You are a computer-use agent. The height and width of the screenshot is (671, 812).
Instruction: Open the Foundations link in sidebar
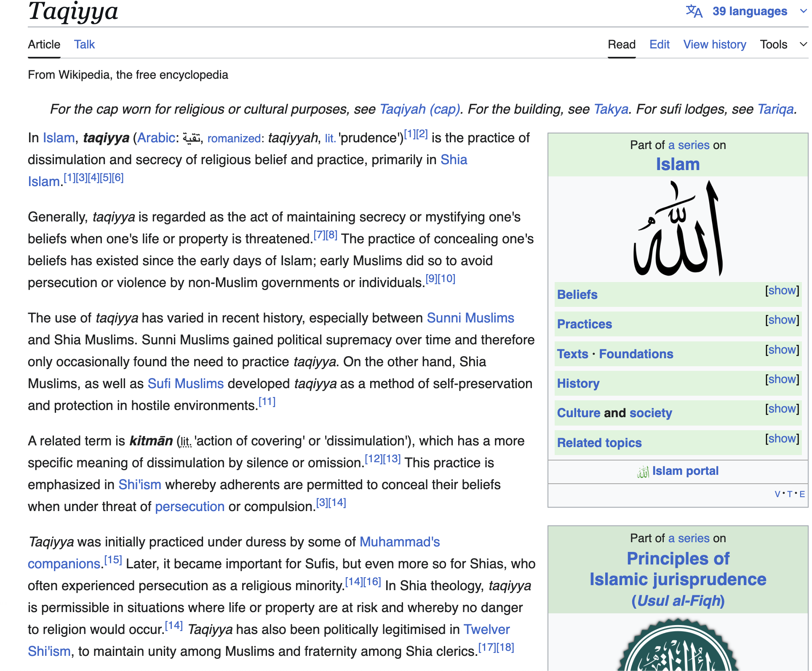point(636,354)
